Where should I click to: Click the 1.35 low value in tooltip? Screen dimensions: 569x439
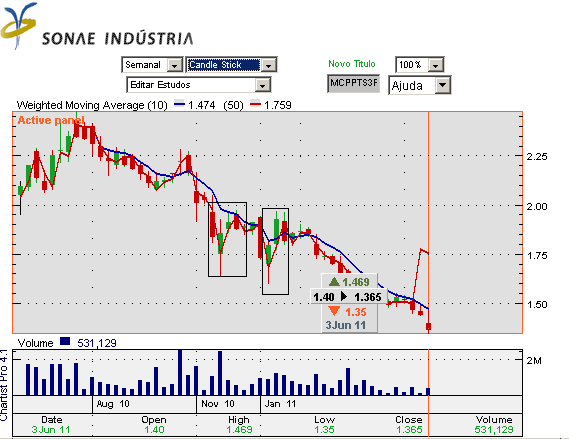pos(356,312)
